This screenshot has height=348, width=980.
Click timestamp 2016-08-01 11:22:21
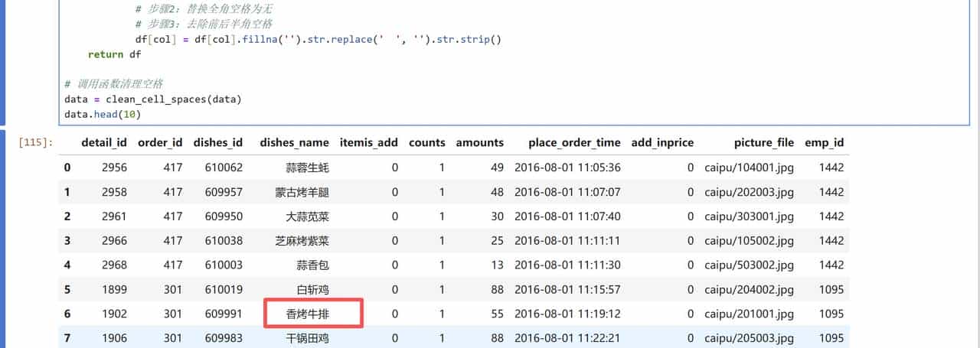pyautogui.click(x=567, y=339)
